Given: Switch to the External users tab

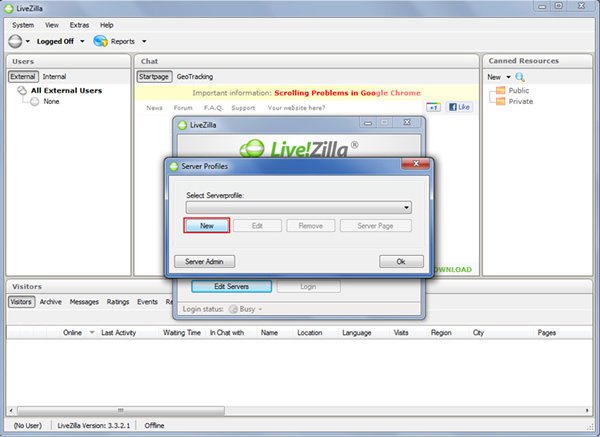Looking at the screenshot, I should pyautogui.click(x=23, y=77).
